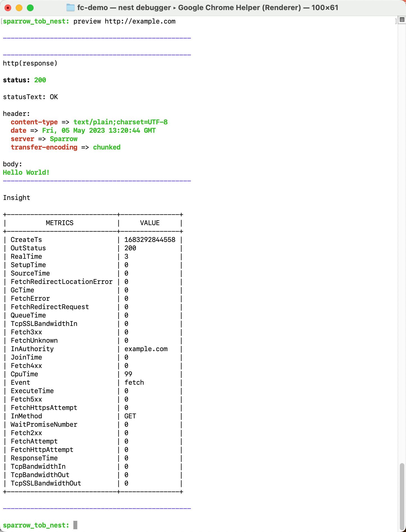The width and height of the screenshot is (406, 532).
Task: Click the CreateTs value 1683292844558
Action: (x=150, y=240)
